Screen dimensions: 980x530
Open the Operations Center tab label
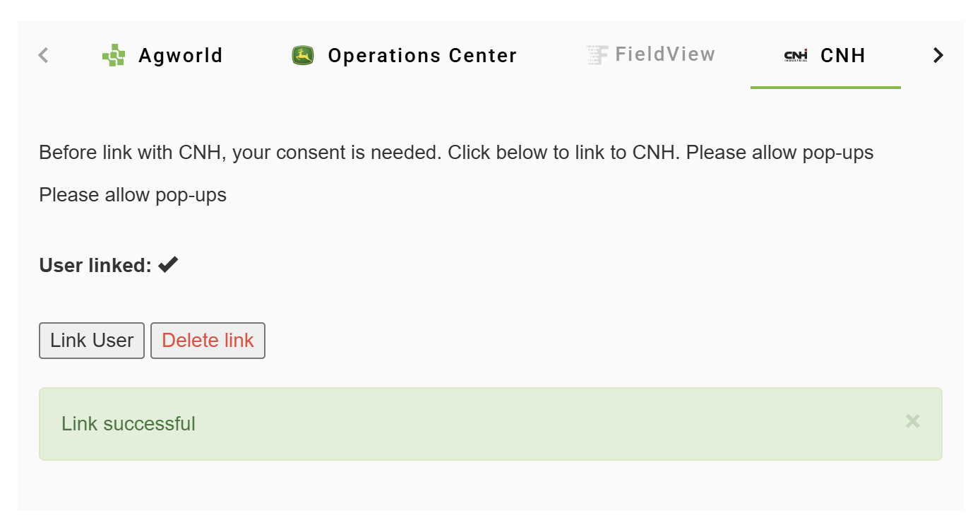422,55
